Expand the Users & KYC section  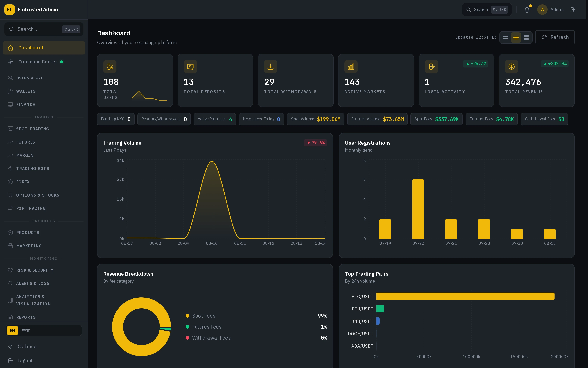click(44, 78)
